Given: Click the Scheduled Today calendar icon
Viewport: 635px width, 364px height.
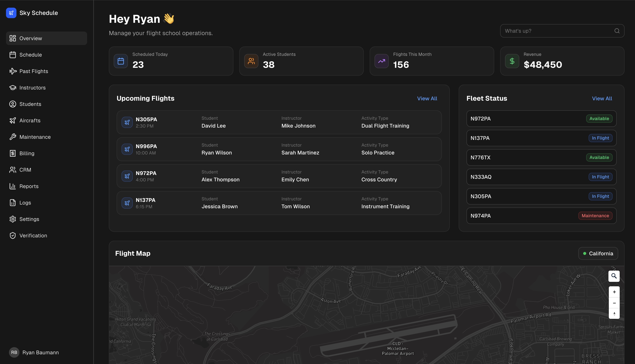Looking at the screenshot, I should [x=121, y=61].
